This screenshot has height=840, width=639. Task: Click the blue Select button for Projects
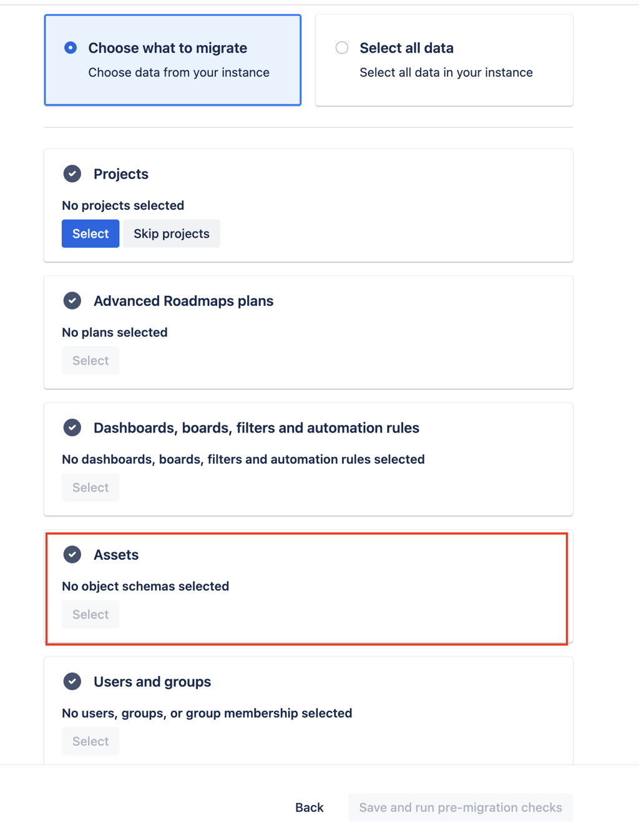(90, 233)
